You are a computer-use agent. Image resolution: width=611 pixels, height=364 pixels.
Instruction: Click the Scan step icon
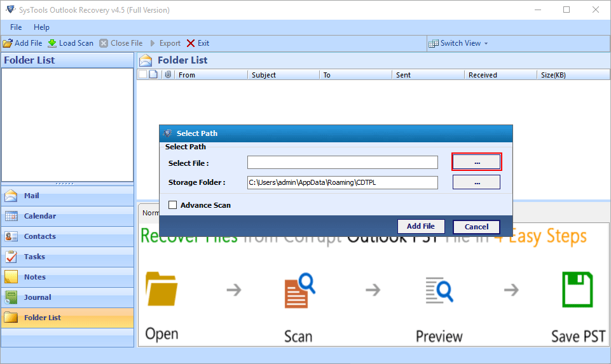(299, 290)
